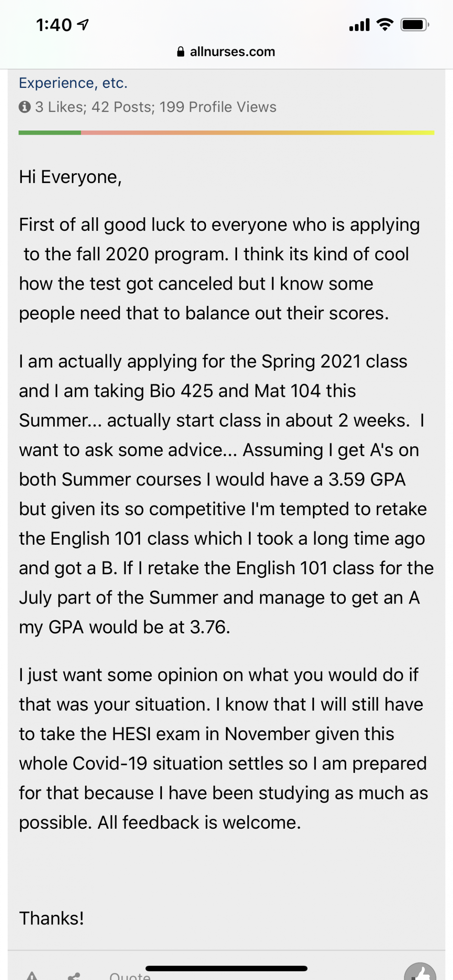This screenshot has height=980, width=453.
Task: Tap the allnurses.com address bar
Action: (226, 51)
